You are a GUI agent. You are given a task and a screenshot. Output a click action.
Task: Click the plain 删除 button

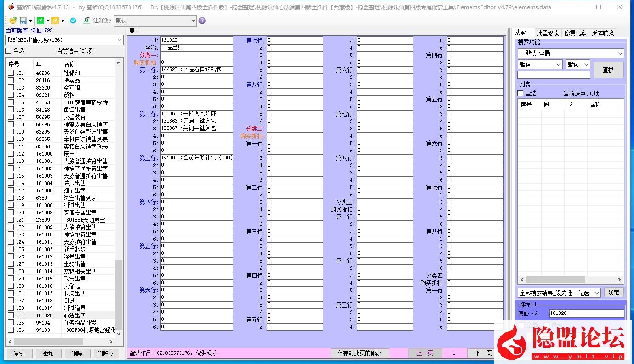tap(77, 353)
